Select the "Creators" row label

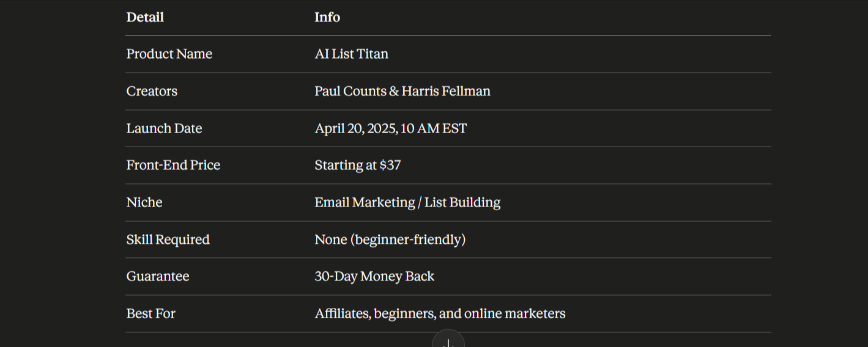coord(152,91)
